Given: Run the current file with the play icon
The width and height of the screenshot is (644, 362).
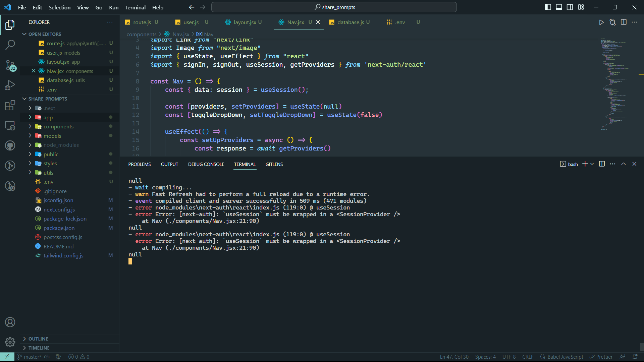Looking at the screenshot, I should pos(601,22).
